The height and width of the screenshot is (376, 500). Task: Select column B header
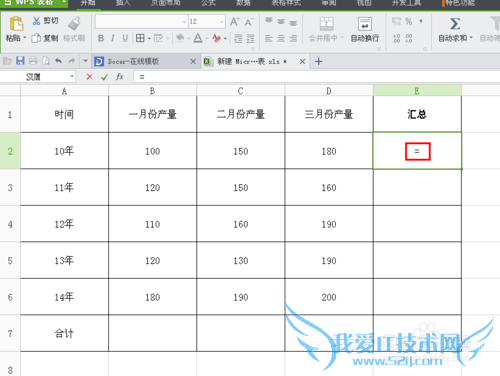pos(152,91)
